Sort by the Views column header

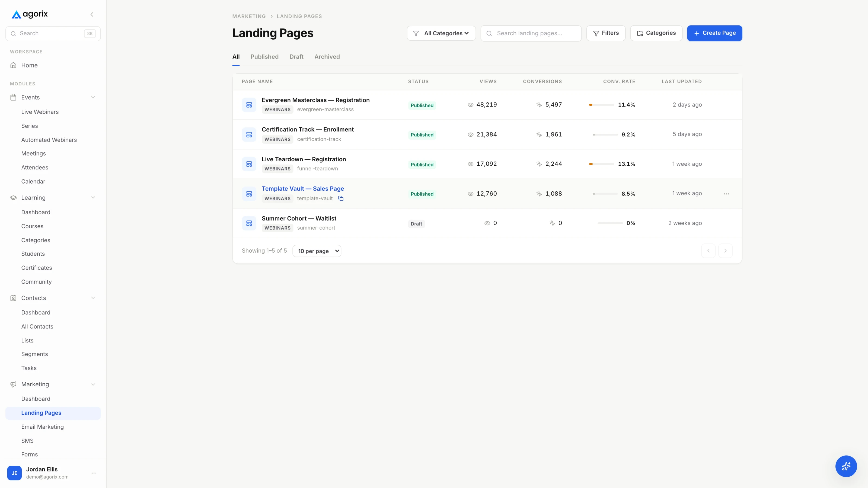point(488,82)
